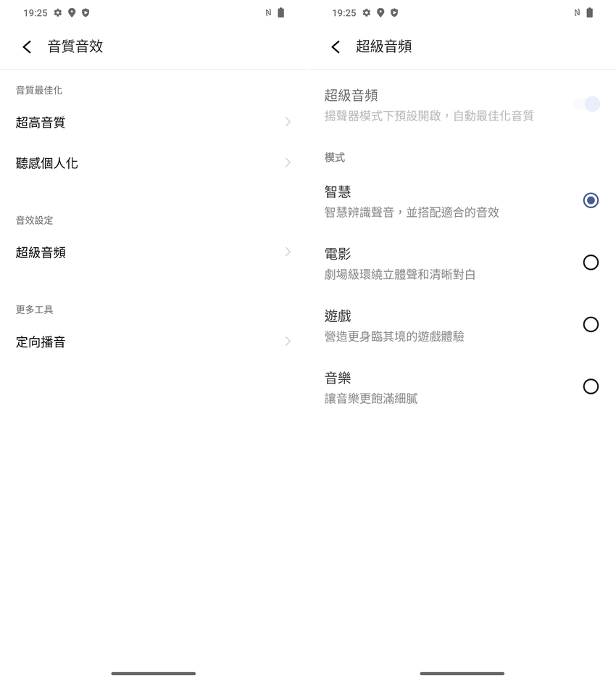The height and width of the screenshot is (683, 616).
Task: Tap the 19:25 clock on right screen
Action: (344, 13)
